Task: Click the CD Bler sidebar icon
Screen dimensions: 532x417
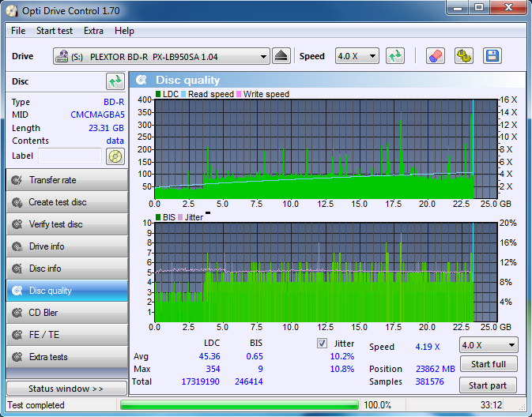Action: point(17,313)
